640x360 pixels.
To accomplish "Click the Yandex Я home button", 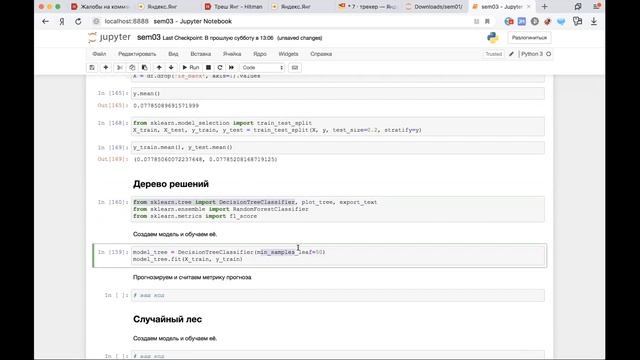I will (x=62, y=21).
